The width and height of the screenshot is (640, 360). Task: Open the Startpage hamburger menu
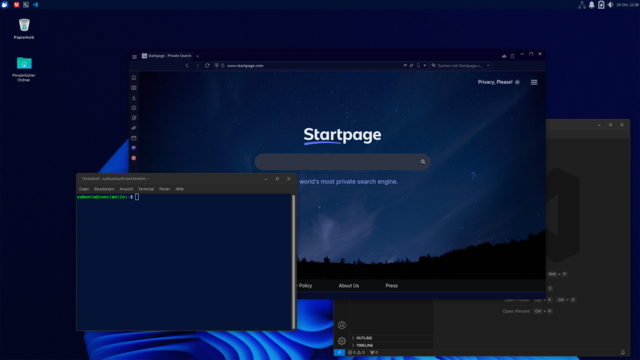534,82
